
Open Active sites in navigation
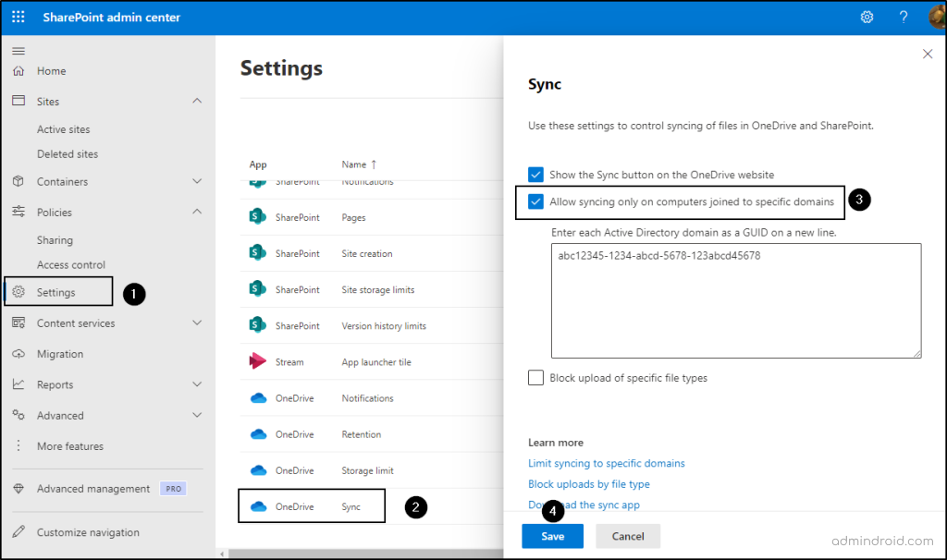point(63,129)
